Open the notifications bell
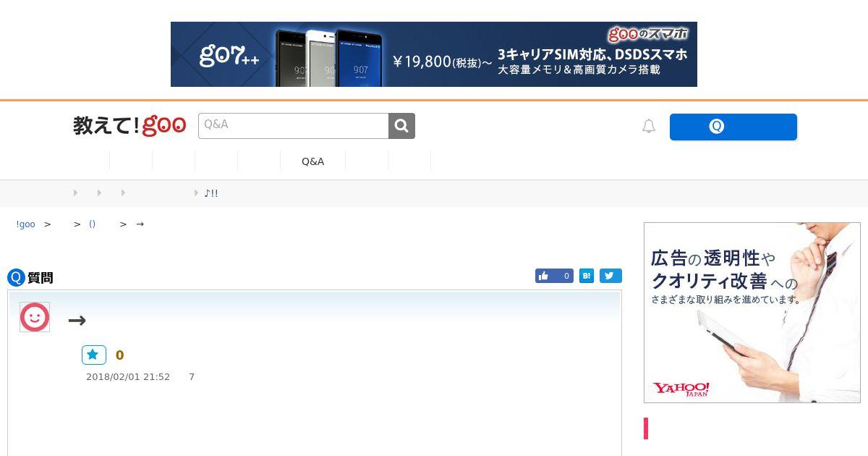The image size is (868, 456). tap(649, 126)
